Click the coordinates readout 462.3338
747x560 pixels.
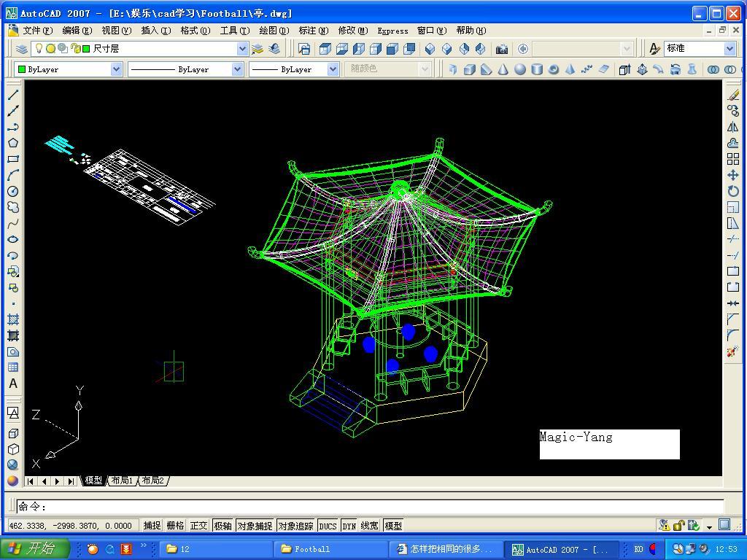click(71, 526)
